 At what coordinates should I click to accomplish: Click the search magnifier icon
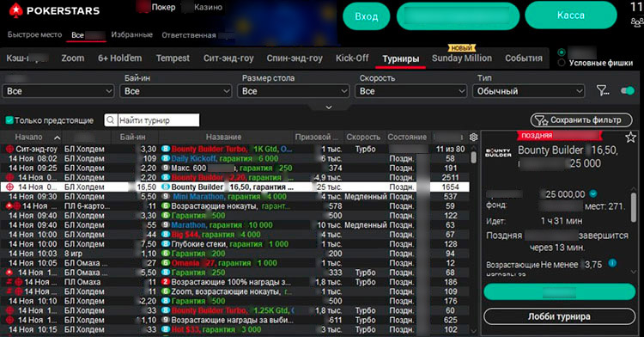click(x=110, y=120)
